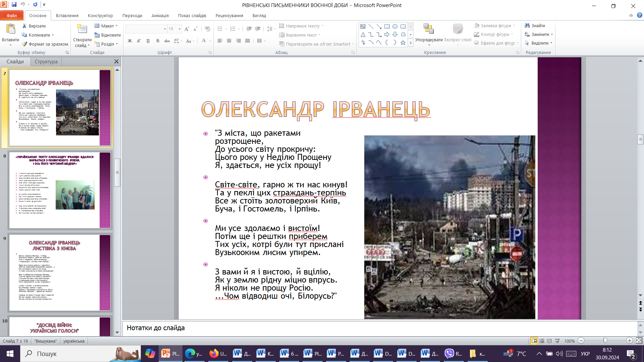Click the Arrange (Упорядкувати) icon
Screen dimensions: 644x362
click(429, 29)
